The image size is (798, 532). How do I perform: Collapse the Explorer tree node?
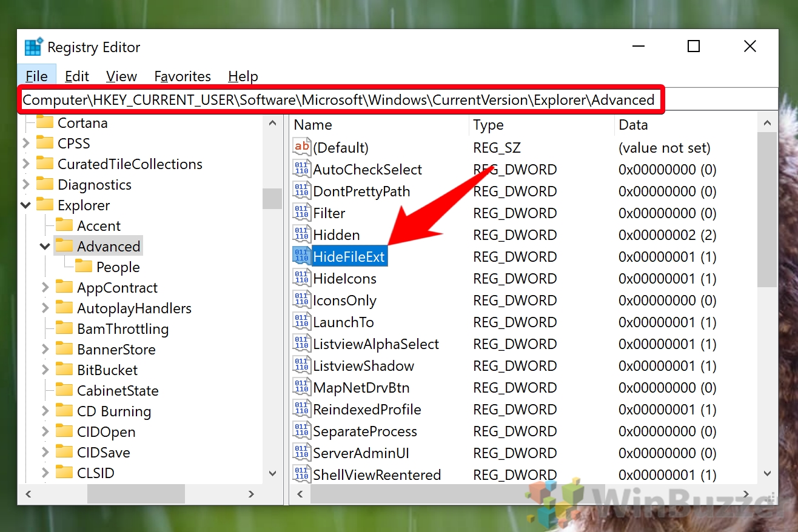(25, 205)
